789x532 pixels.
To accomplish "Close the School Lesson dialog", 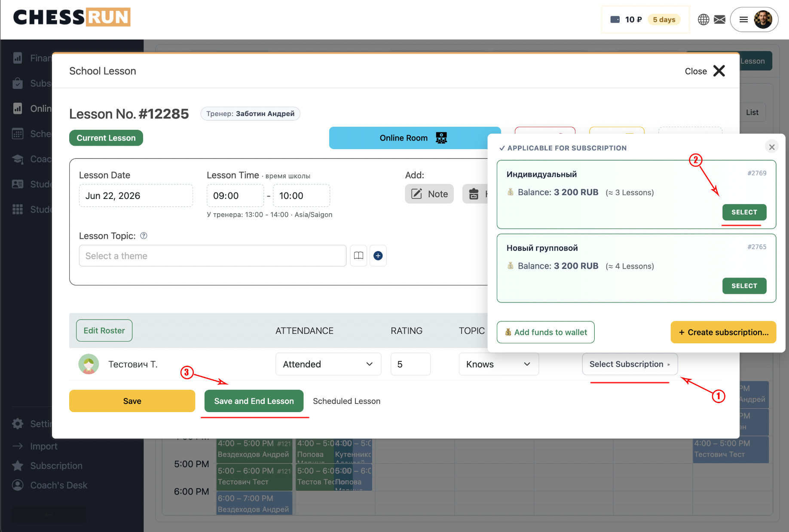I will click(705, 71).
